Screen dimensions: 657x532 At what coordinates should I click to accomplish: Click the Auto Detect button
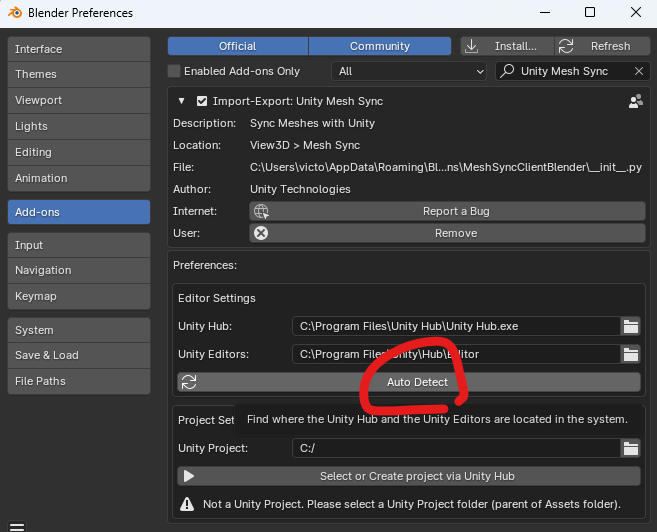pos(409,382)
